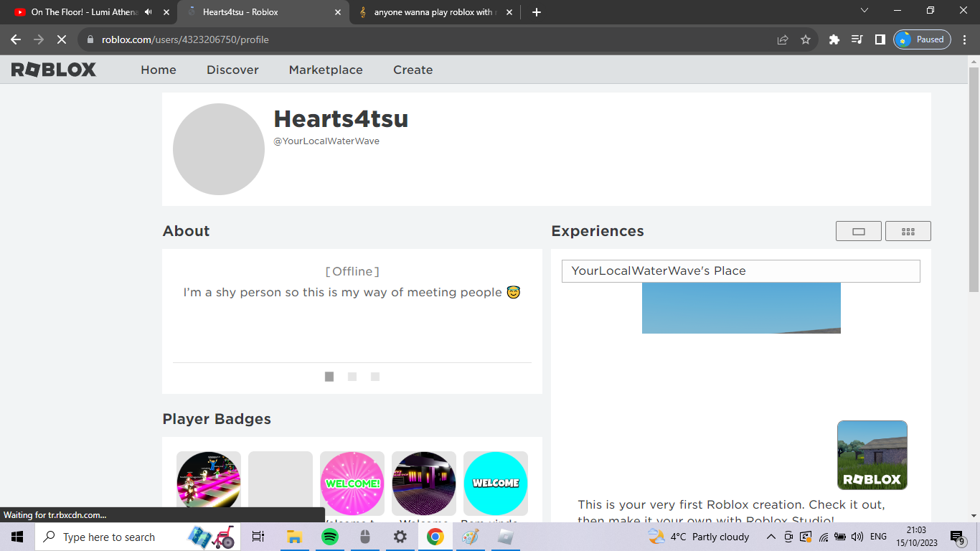Open the blue sky experience preview image
980x551 pixels.
(741, 308)
